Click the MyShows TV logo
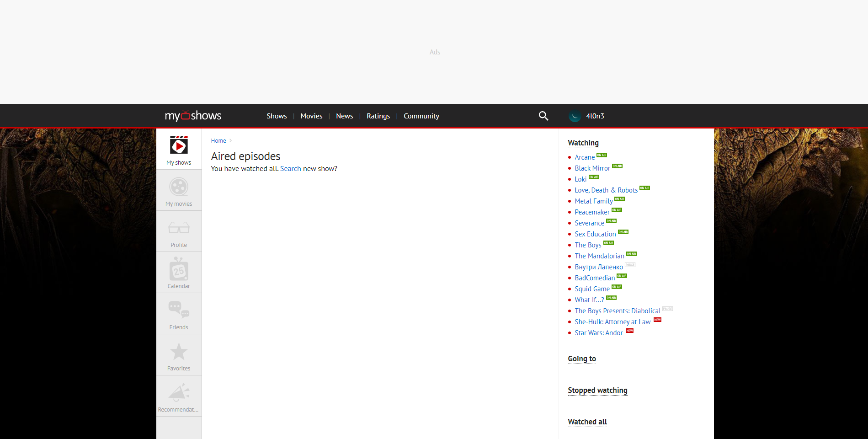This screenshot has height=439, width=868. point(193,116)
